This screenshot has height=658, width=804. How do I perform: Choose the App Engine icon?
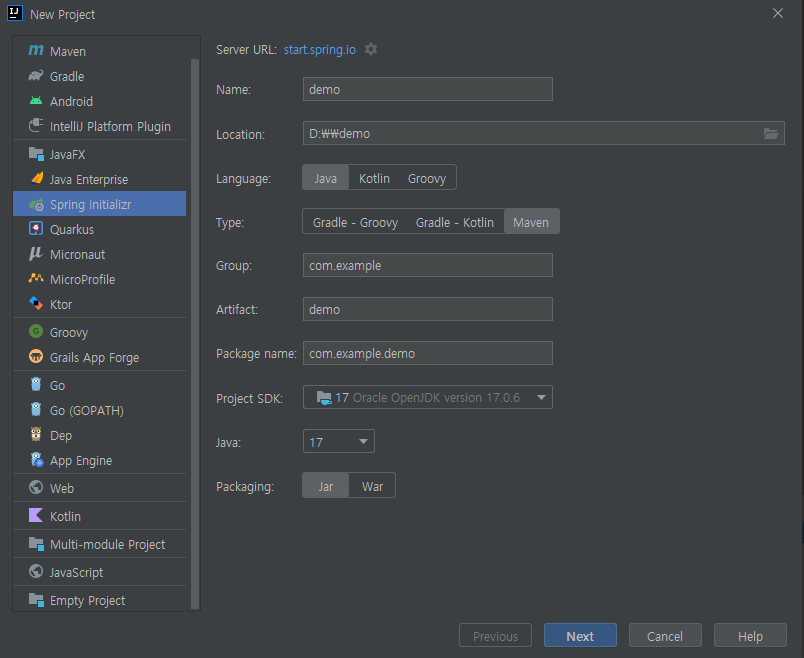pos(36,460)
